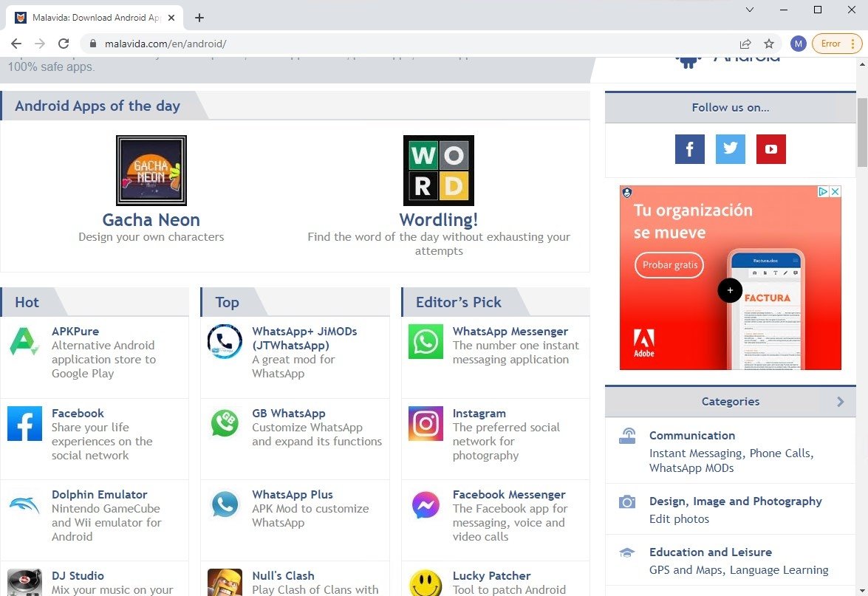Click the Android Apps of the day heading

coord(98,106)
